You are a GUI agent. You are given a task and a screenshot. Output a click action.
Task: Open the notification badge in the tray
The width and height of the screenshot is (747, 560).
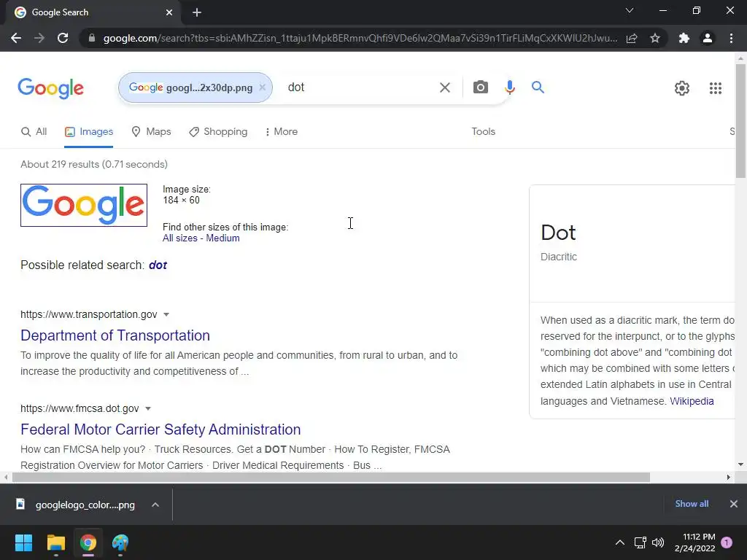[x=727, y=542]
